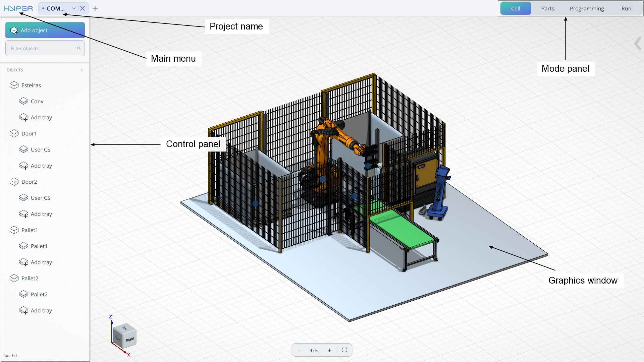Image resolution: width=644 pixels, height=362 pixels.
Task: Expand the right side panel chevron
Action: 638,44
